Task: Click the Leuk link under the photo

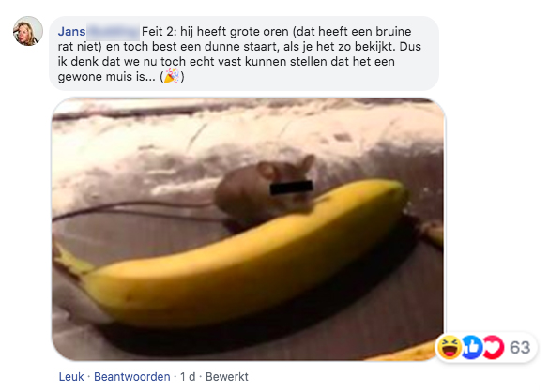Action: [x=71, y=377]
